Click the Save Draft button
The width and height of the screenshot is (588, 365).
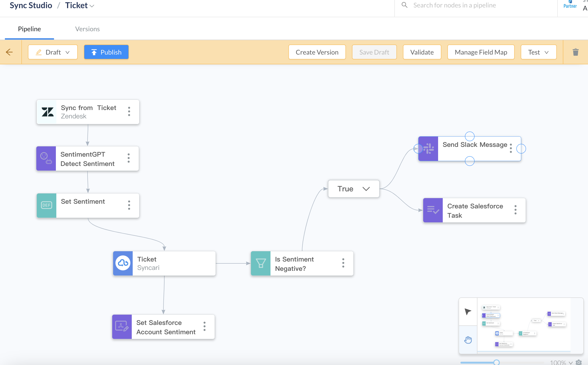[x=374, y=52]
